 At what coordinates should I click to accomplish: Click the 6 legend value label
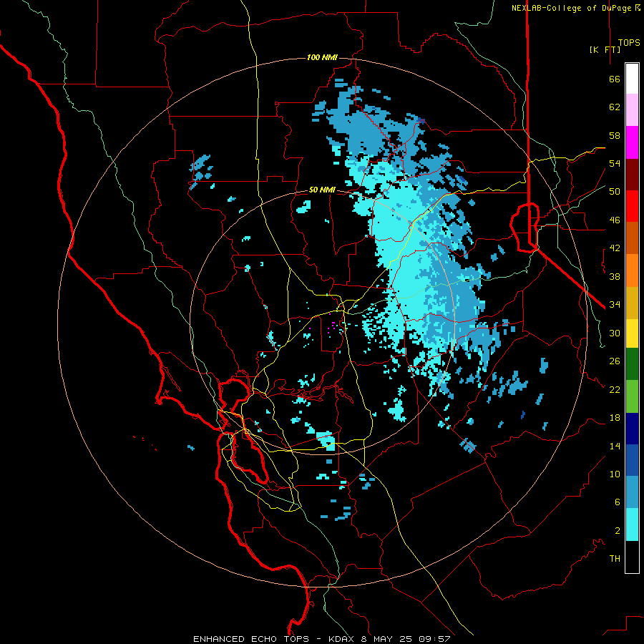pyautogui.click(x=617, y=502)
